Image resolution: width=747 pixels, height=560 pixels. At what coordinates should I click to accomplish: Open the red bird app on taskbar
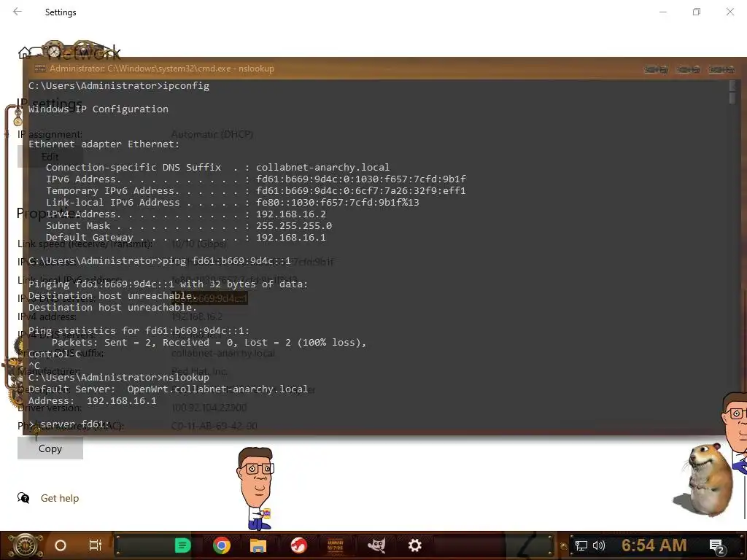pos(298,545)
